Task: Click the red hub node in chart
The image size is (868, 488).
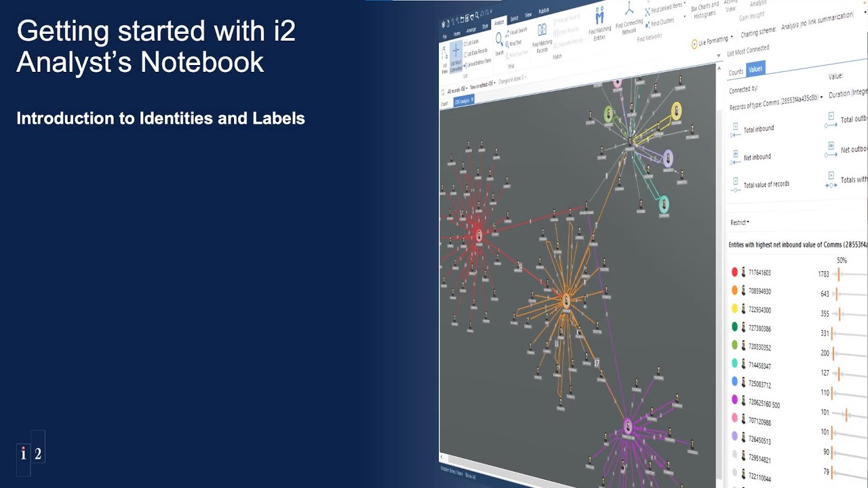Action: coord(479,236)
